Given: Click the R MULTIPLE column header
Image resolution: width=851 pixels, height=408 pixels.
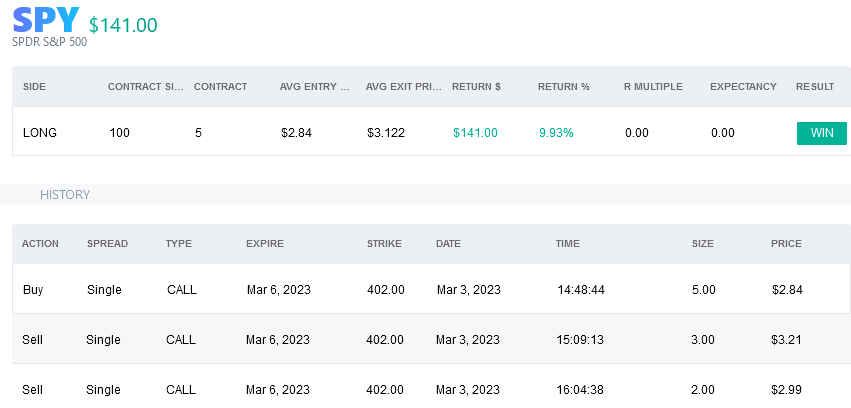Looking at the screenshot, I should coord(653,87).
